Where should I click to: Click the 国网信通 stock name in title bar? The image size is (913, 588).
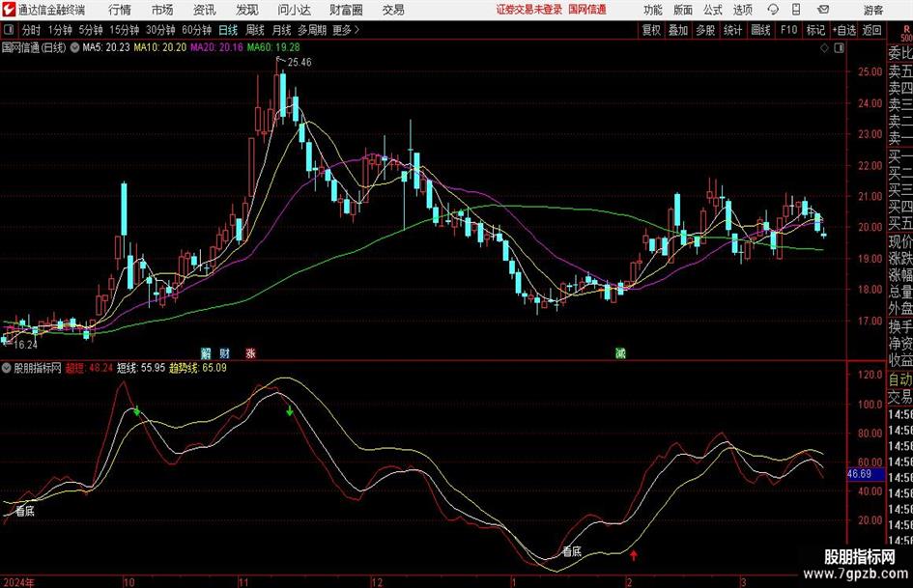pyautogui.click(x=587, y=10)
